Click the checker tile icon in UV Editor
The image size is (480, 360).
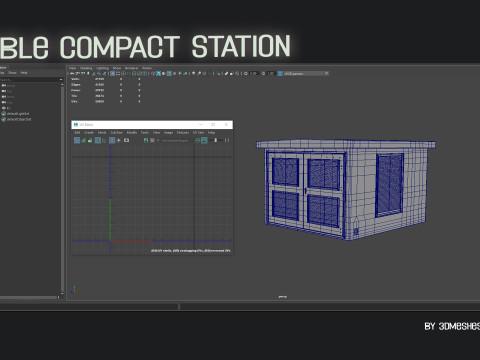click(x=152, y=140)
